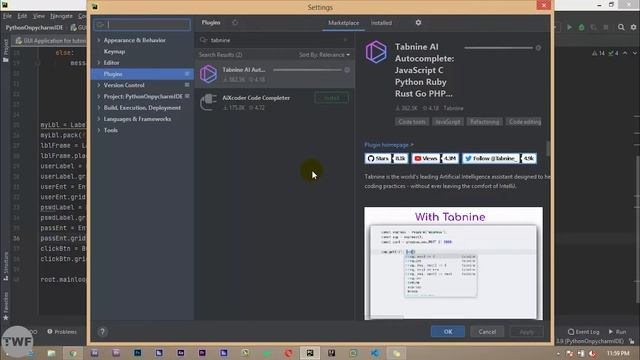Image resolution: width=640 pixels, height=360 pixels.
Task: Switch to the Installed tab
Action: [381, 23]
